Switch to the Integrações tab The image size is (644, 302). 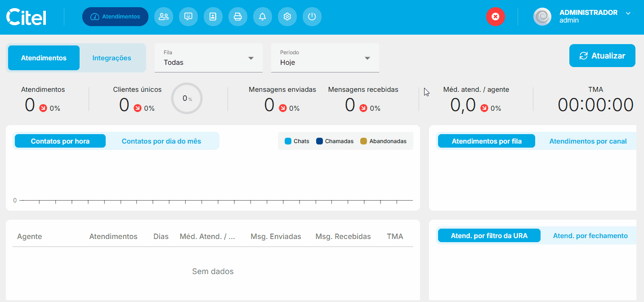point(112,58)
